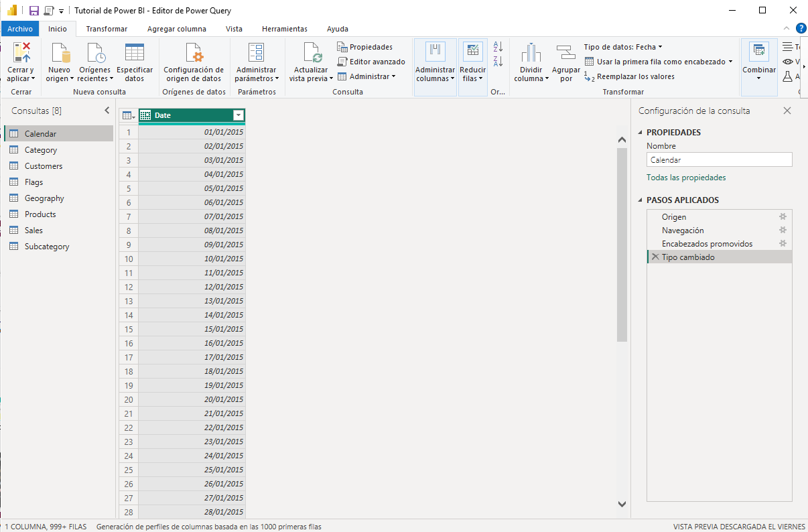The width and height of the screenshot is (808, 532).
Task: Delete the Tipo cambiado step
Action: pyautogui.click(x=655, y=257)
